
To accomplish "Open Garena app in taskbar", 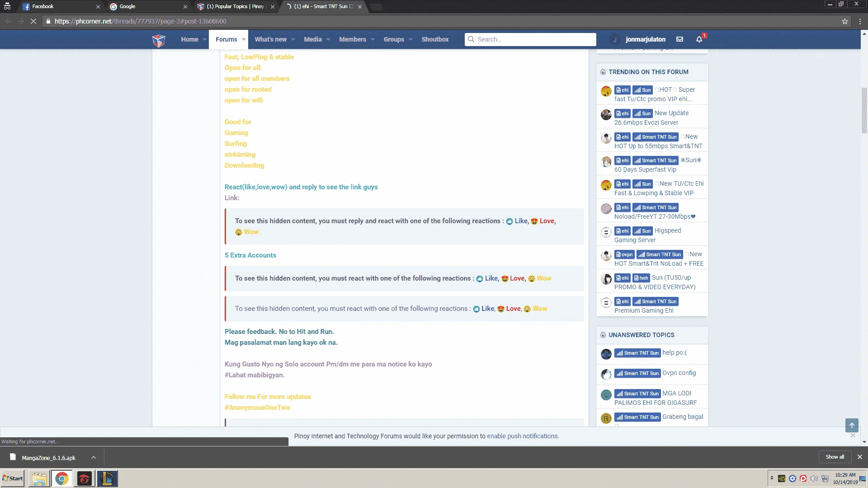I will [x=85, y=479].
